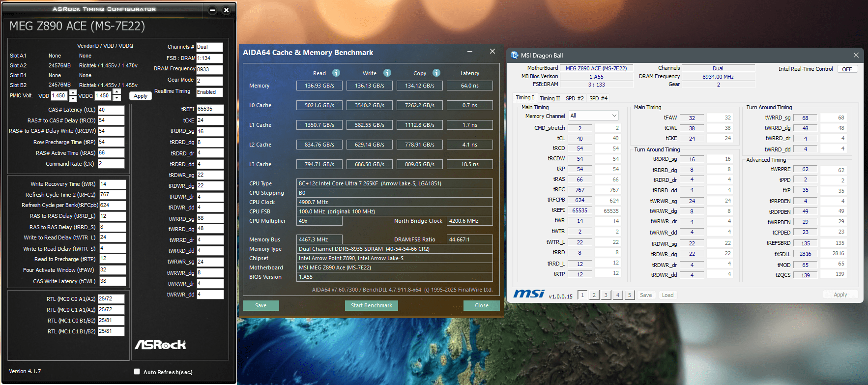Click the tFAW 32 field in Dragon Ball
Screen dimensions: 868x385
(692, 118)
